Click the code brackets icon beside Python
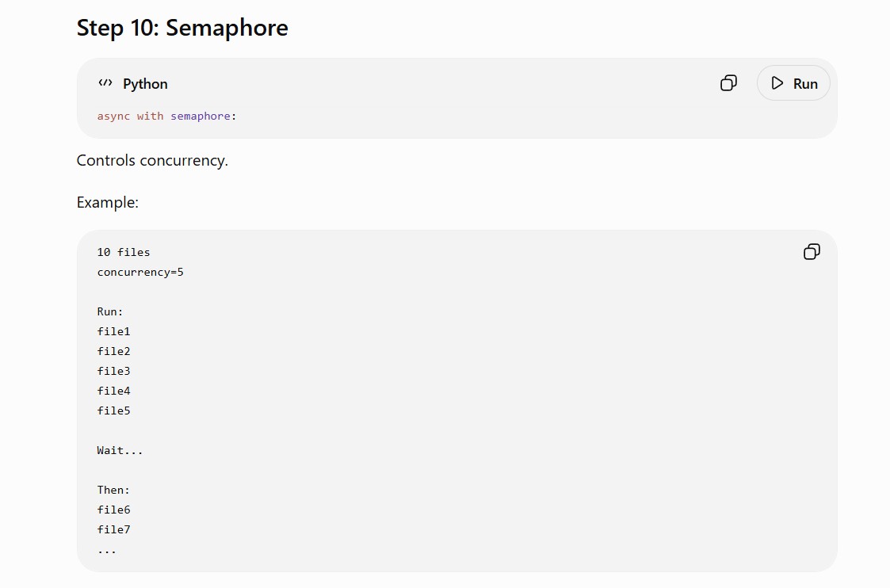This screenshot has width=890, height=588. point(105,83)
